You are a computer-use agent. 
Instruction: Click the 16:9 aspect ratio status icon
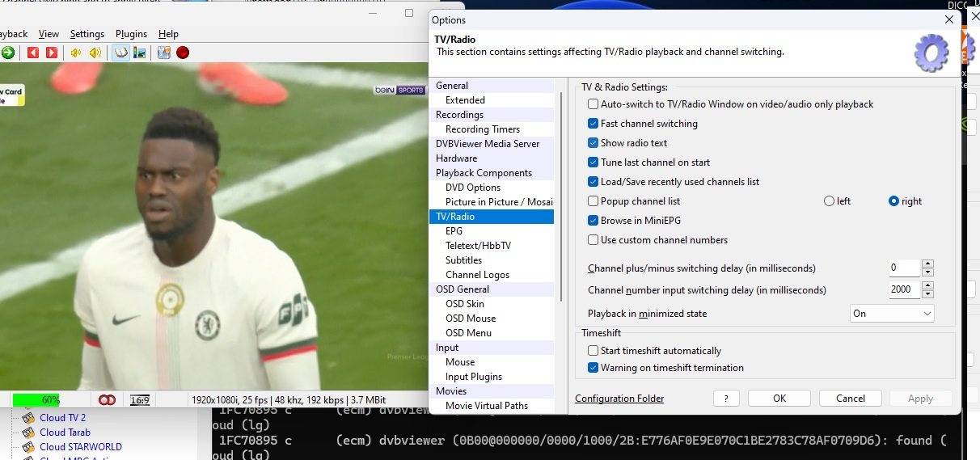click(x=140, y=399)
